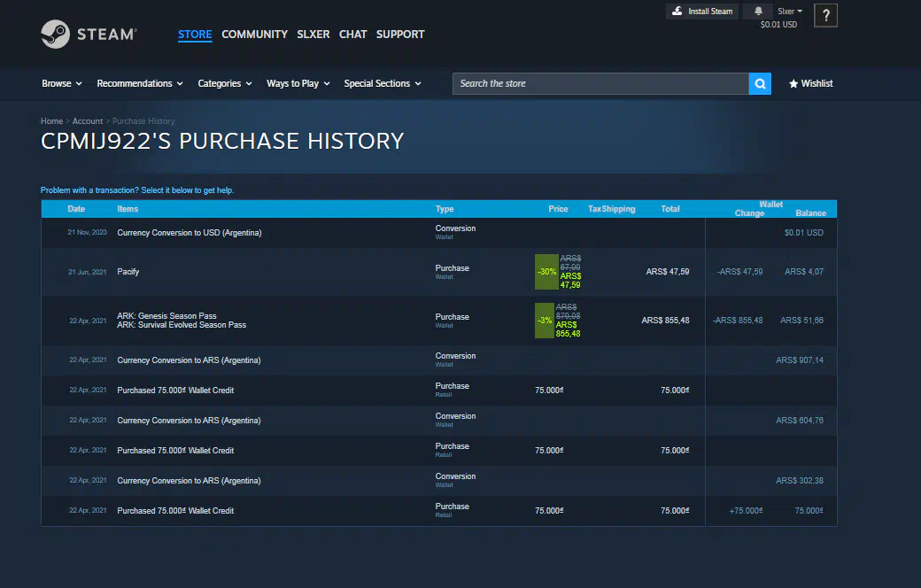Click the Steam logo icon
Image resolution: width=921 pixels, height=588 pixels.
56,35
